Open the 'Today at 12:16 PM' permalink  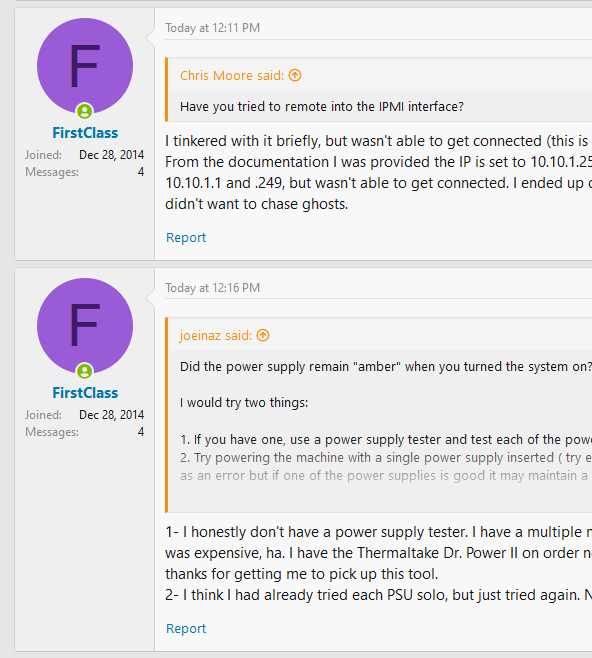coord(213,288)
